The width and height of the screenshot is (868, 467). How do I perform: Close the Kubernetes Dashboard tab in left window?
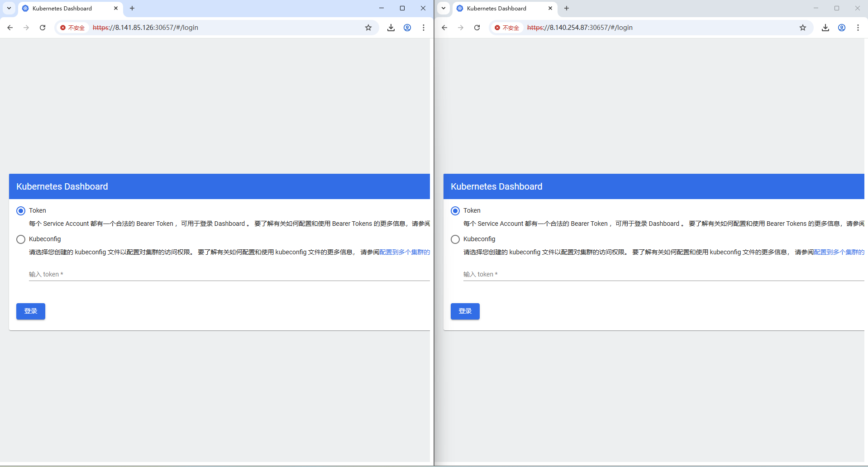116,8
